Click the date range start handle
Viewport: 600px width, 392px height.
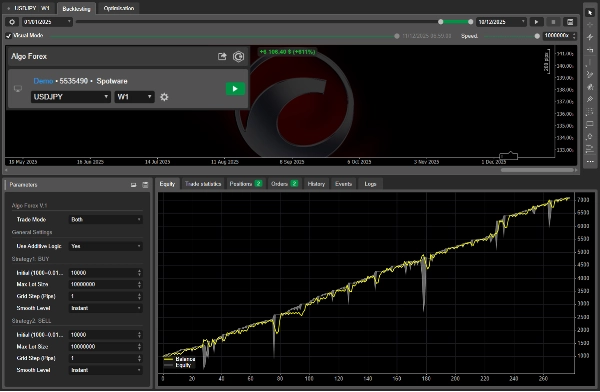coord(441,22)
